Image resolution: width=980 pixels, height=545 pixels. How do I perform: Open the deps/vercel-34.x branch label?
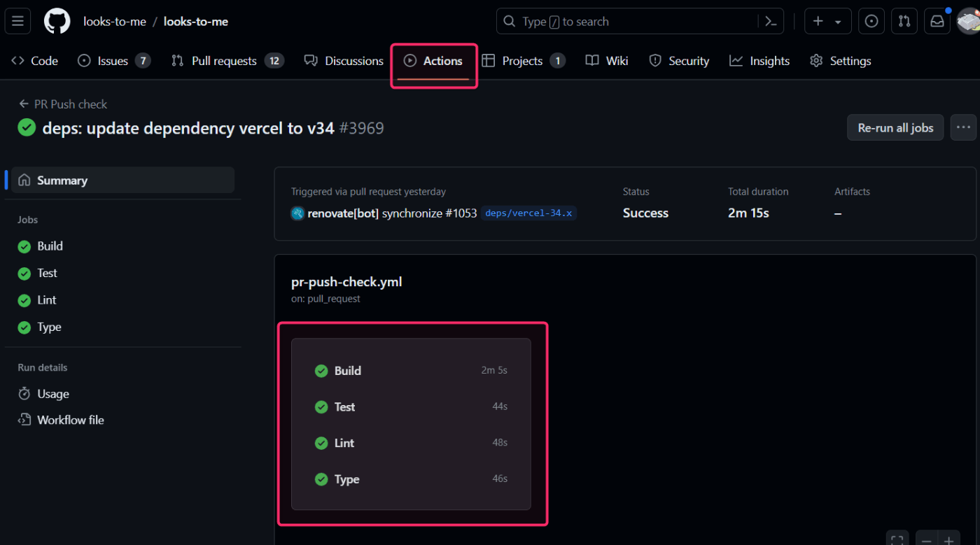pos(528,213)
